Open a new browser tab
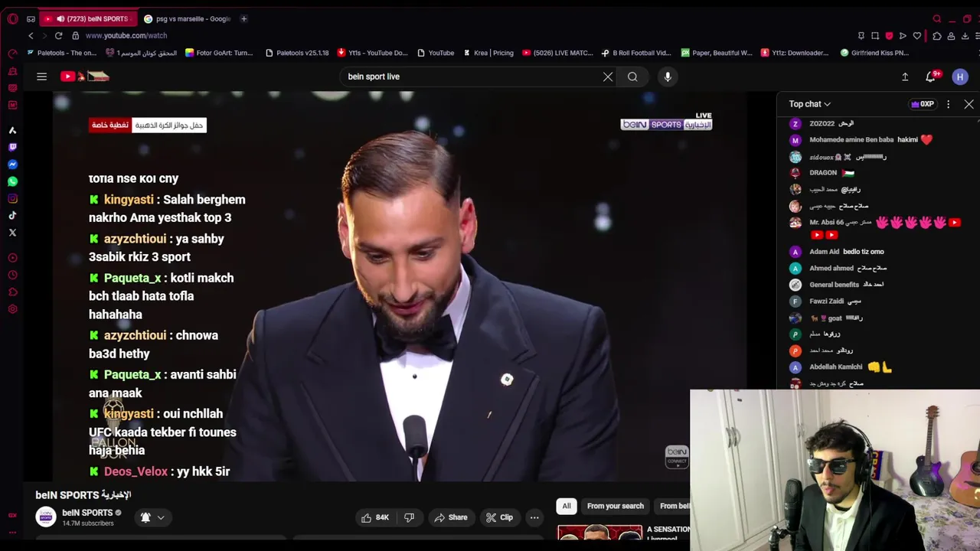 click(x=243, y=18)
